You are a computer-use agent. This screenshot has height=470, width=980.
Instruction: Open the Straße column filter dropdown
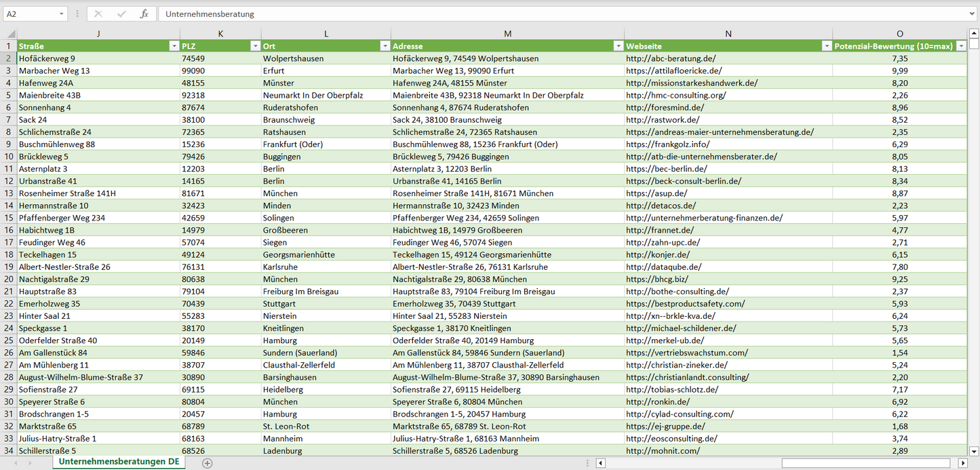tap(174, 46)
